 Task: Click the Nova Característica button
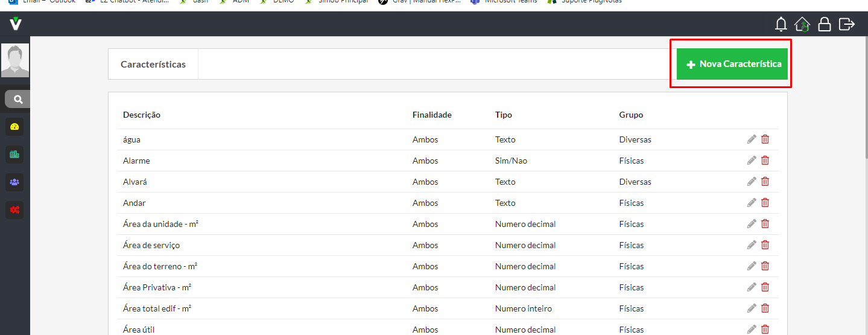(x=732, y=64)
